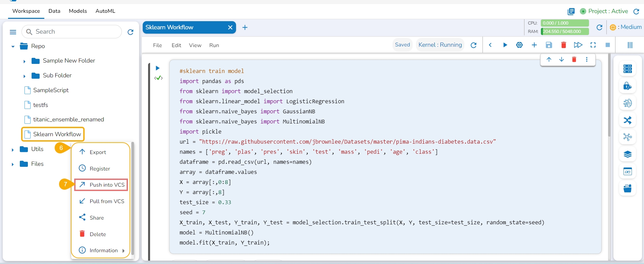Screen dimensions: 644x264
Task: Click the Search field in file panel
Action: click(x=76, y=32)
